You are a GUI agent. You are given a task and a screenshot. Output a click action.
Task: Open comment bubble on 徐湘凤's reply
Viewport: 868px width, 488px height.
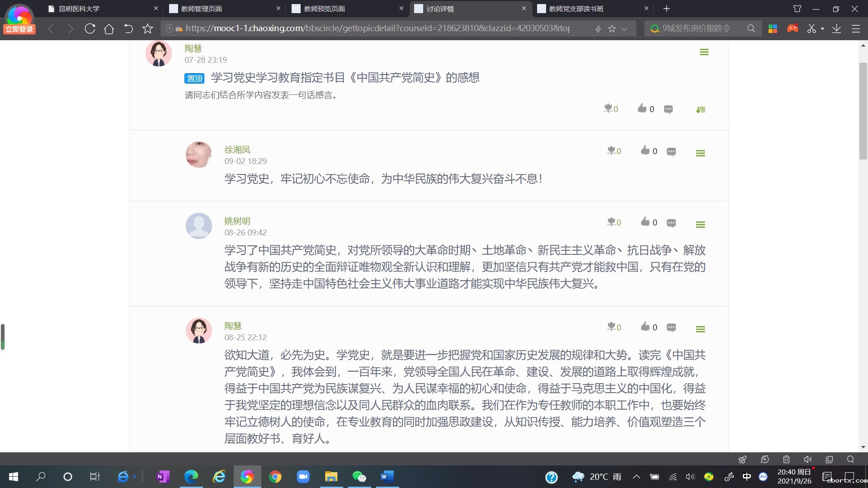pos(671,151)
